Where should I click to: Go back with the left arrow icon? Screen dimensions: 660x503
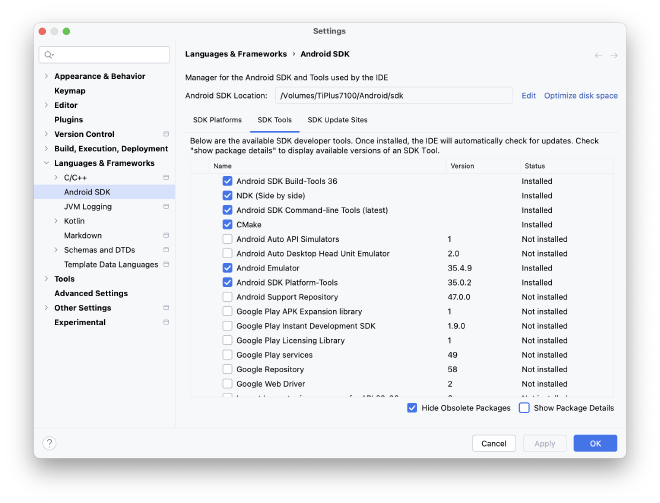(598, 56)
